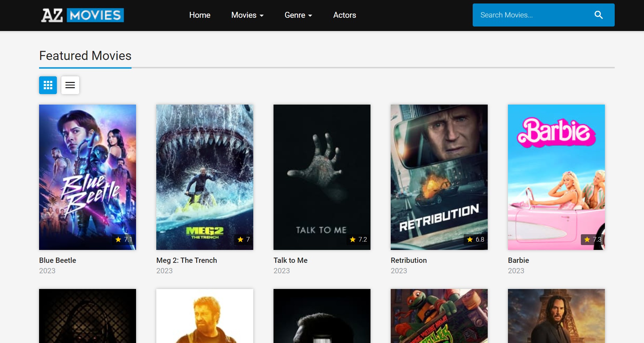The width and height of the screenshot is (644, 343).
Task: Click the Retribution title link
Action: tap(409, 260)
